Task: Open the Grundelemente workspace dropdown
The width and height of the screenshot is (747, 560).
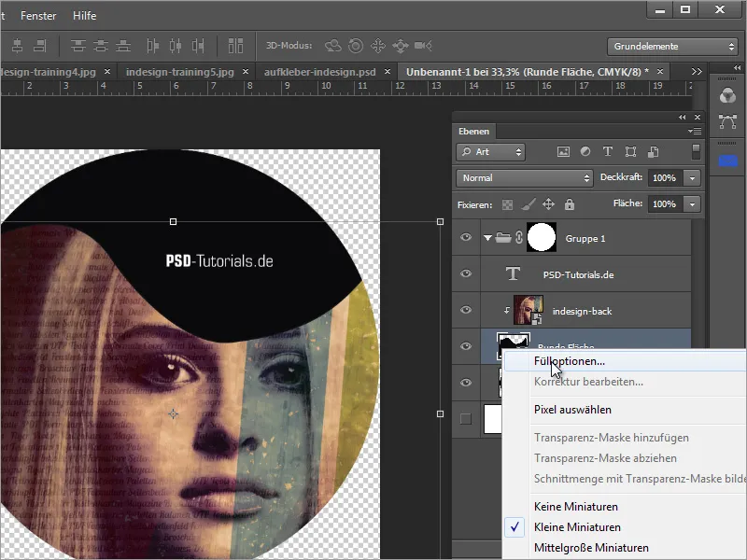Action: (x=673, y=46)
